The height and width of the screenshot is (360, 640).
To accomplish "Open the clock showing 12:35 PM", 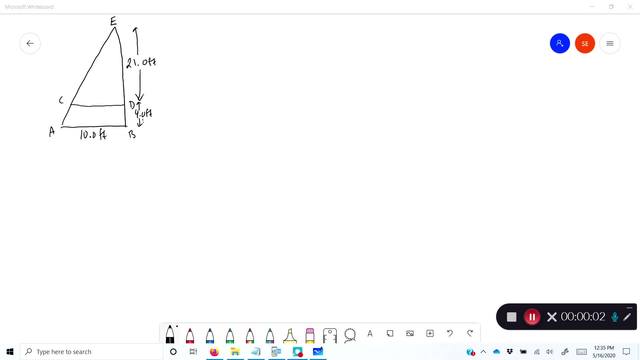I will coord(604,351).
